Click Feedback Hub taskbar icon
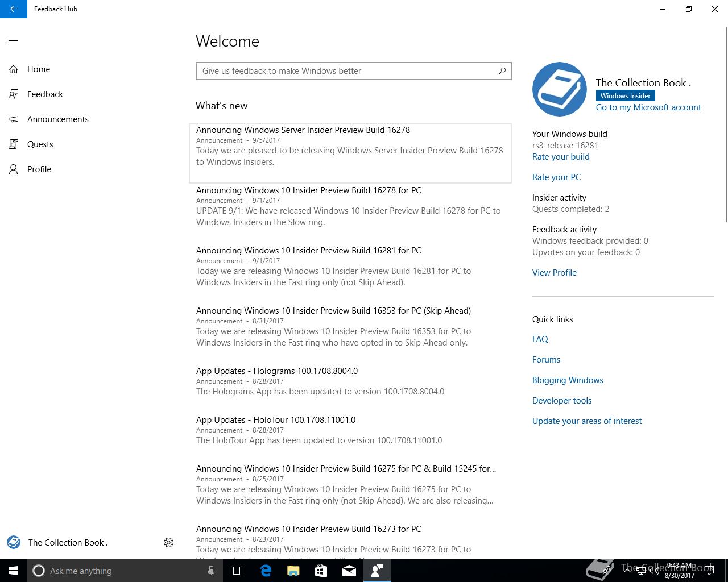728x582 pixels. (x=377, y=571)
